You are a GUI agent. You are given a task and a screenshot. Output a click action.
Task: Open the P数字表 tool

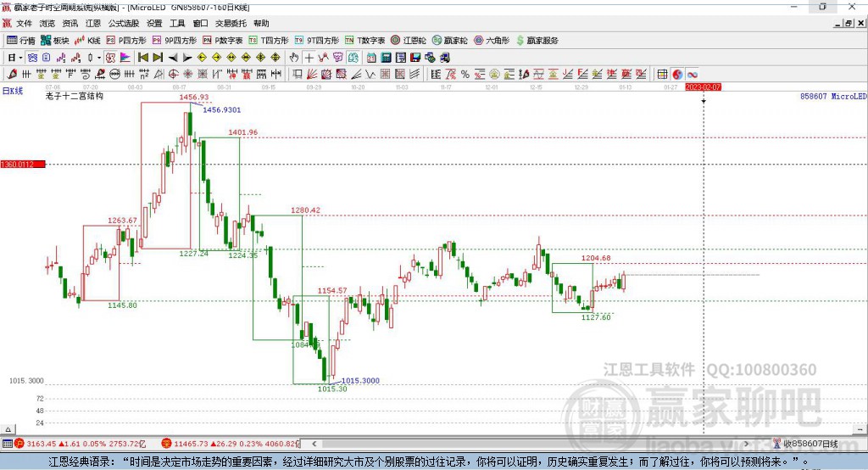tap(223, 41)
